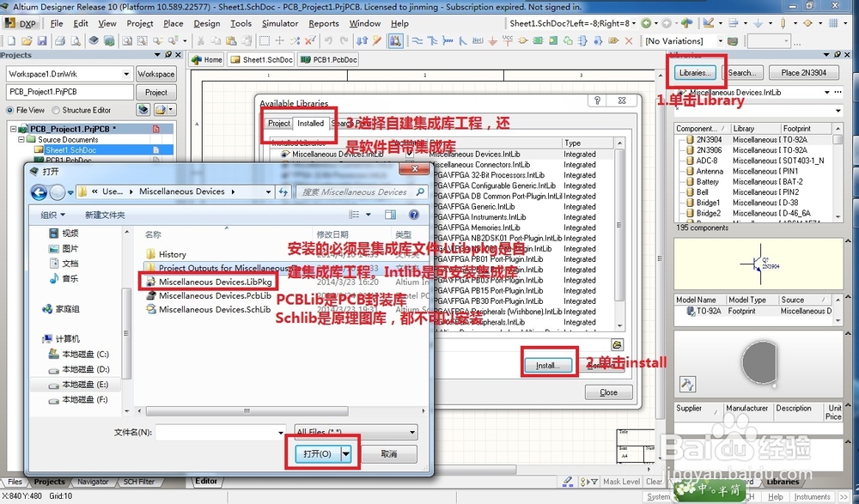This screenshot has width=859, height=504.
Task: Click the file dialog horizontal scrollbar
Action: 247,410
